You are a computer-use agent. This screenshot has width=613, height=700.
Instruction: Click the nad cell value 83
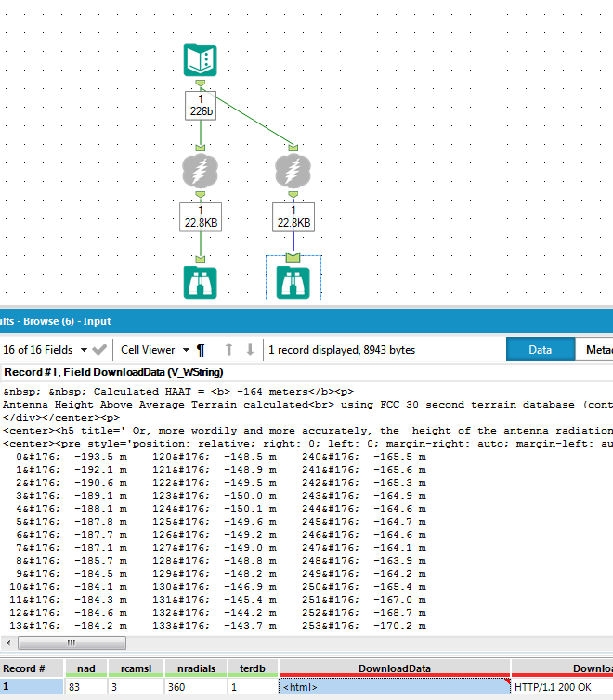tap(86, 687)
